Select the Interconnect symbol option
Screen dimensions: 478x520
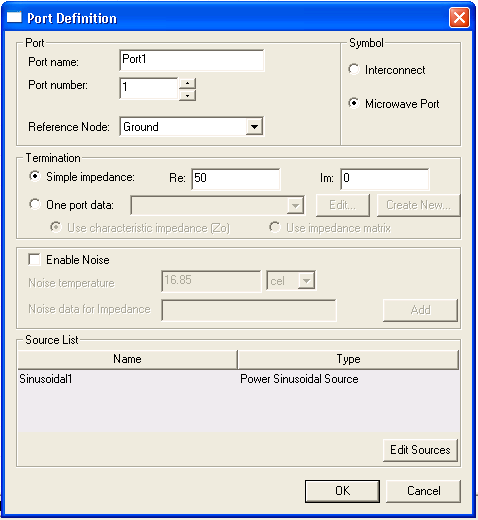point(354,70)
